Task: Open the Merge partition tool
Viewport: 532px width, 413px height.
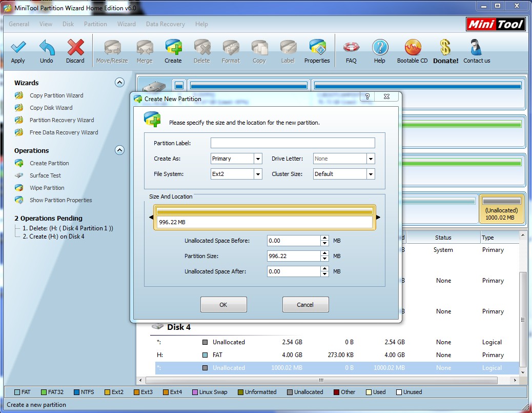Action: (x=144, y=51)
